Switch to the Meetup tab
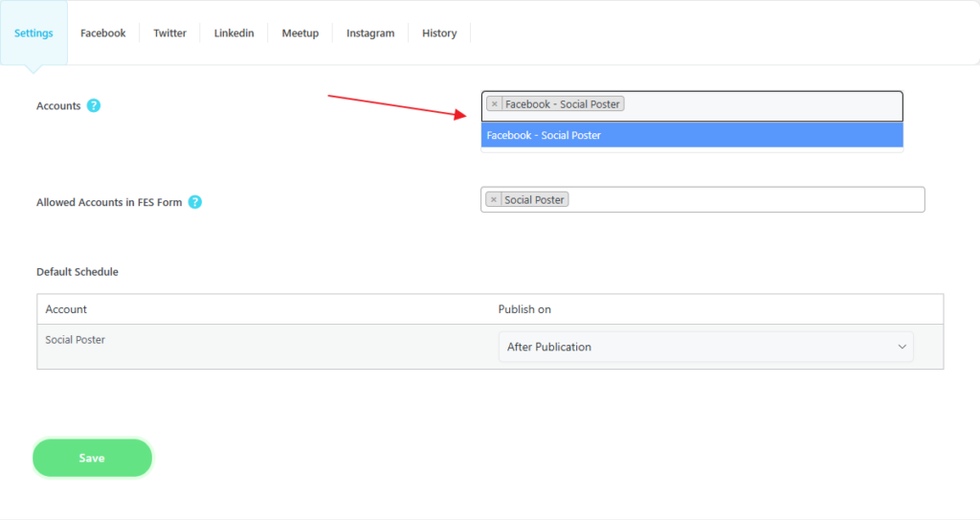The height and width of the screenshot is (520, 980). (300, 34)
